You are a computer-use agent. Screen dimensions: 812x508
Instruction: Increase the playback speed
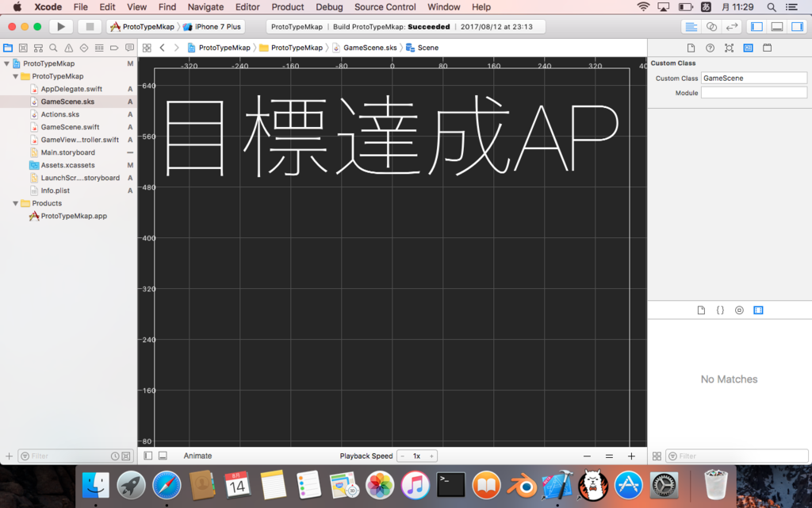pyautogui.click(x=431, y=456)
